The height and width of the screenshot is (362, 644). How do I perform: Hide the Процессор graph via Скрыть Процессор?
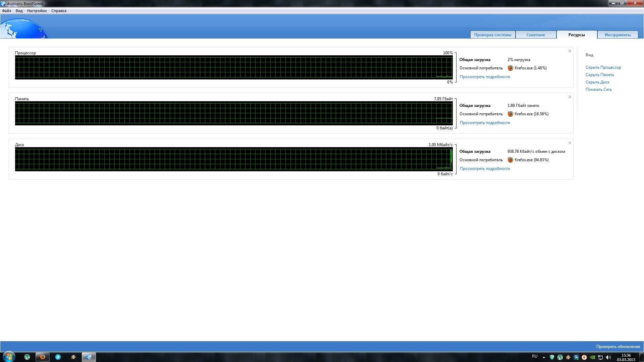coord(603,67)
